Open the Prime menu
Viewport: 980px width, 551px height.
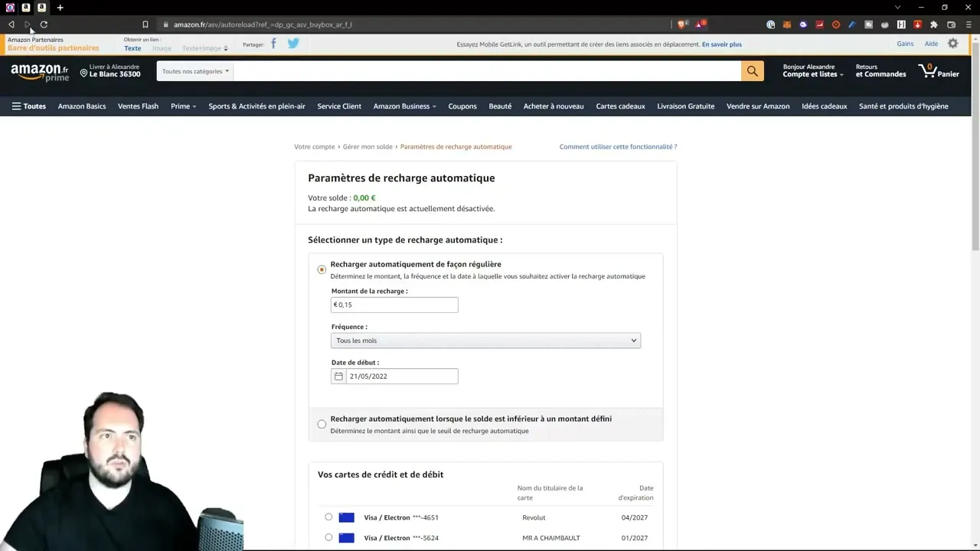click(182, 106)
